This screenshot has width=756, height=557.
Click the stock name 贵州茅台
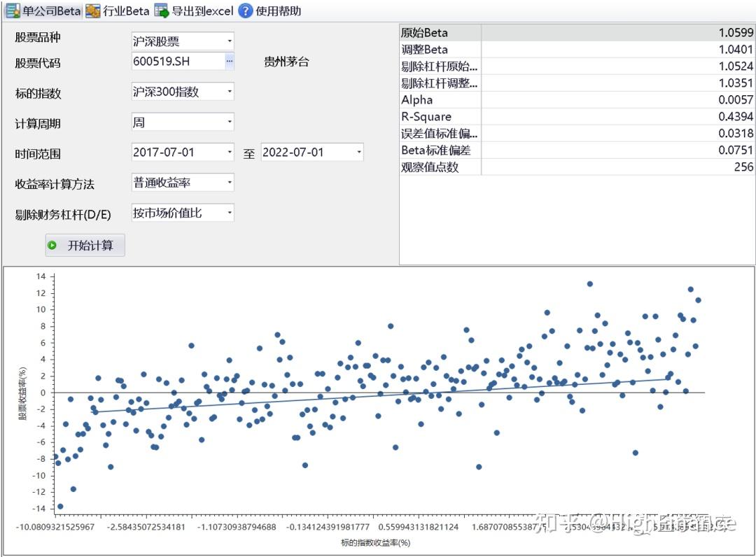point(286,62)
